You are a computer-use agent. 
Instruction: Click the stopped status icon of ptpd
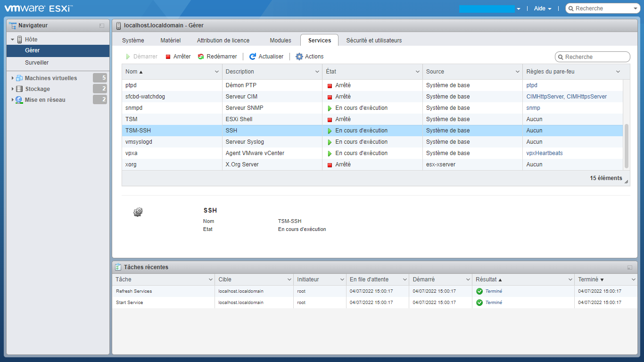[x=330, y=86]
